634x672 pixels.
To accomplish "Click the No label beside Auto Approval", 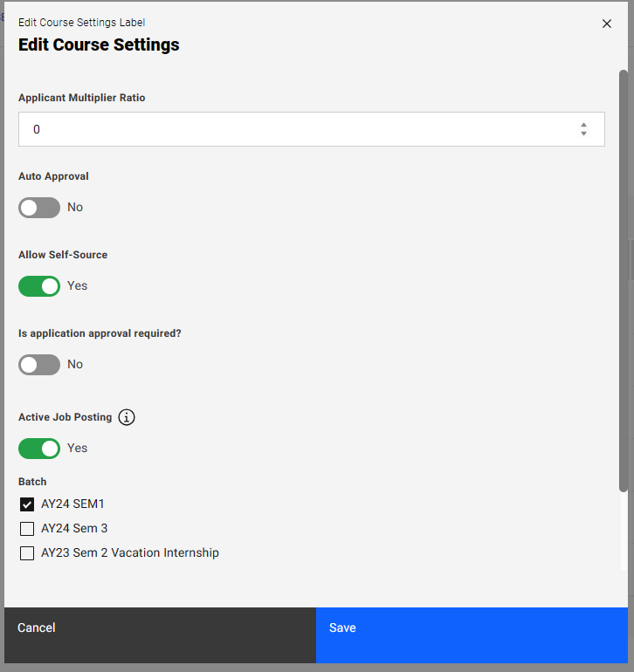I will pyautogui.click(x=75, y=208).
